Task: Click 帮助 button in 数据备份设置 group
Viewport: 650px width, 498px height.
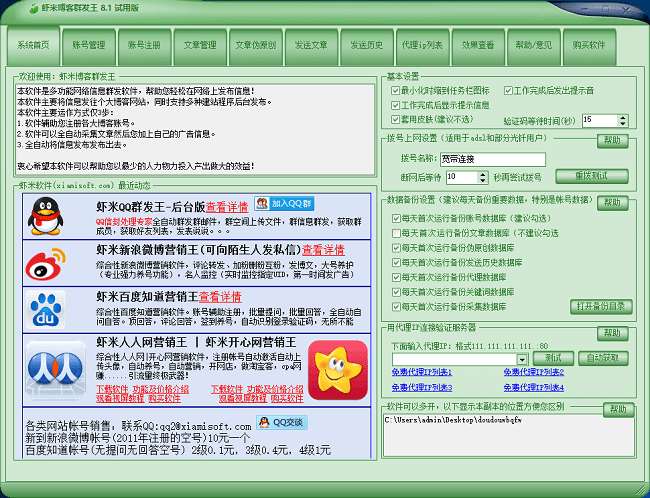Action: click(x=613, y=203)
